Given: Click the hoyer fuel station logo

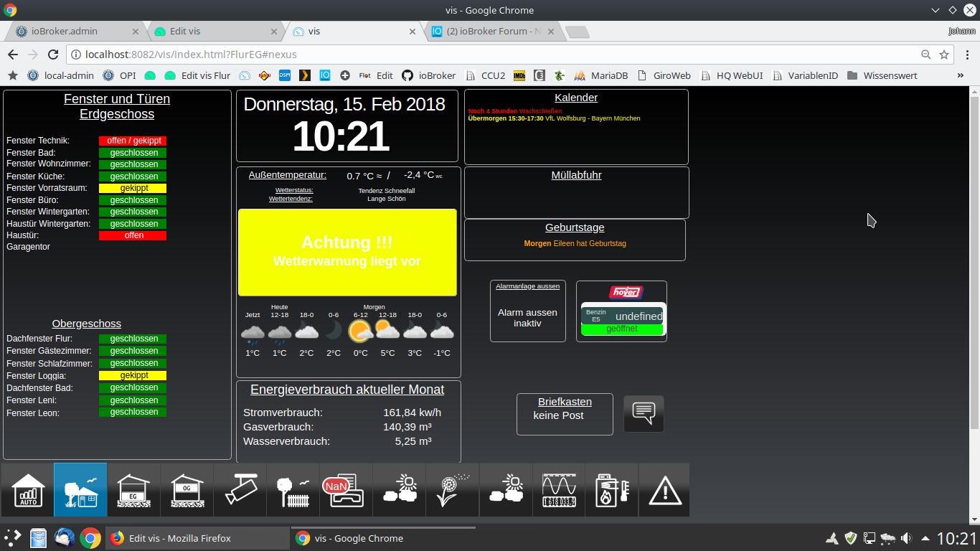Looking at the screenshot, I should [x=626, y=292].
